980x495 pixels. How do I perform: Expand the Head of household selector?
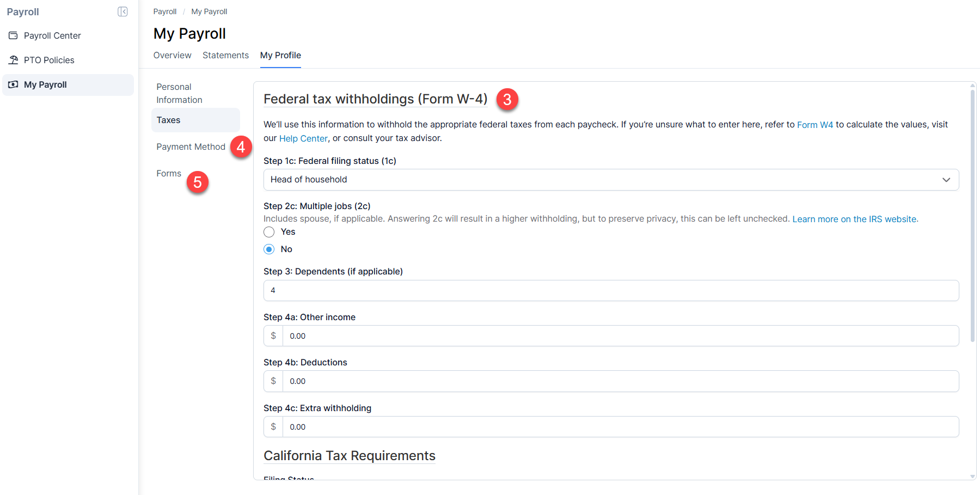946,179
